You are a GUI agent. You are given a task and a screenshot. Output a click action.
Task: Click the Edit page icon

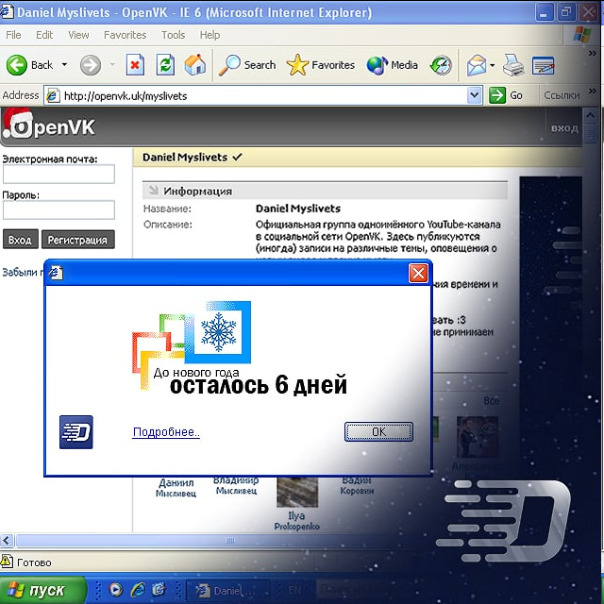point(543,65)
